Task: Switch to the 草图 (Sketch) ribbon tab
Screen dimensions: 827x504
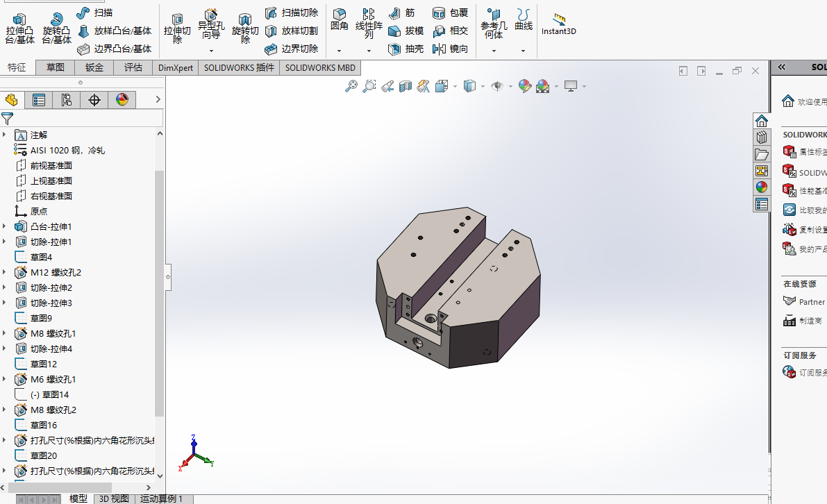Action: [x=55, y=67]
